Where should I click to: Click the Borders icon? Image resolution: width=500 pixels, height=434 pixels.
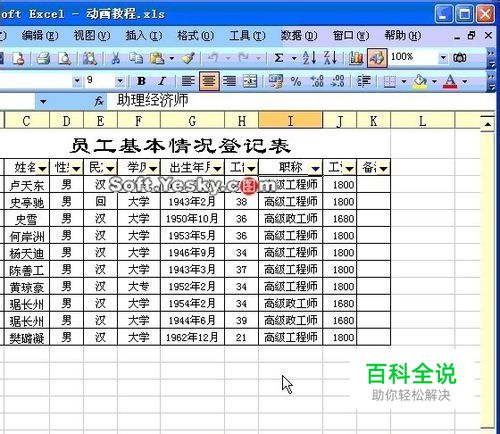pyautogui.click(x=389, y=81)
